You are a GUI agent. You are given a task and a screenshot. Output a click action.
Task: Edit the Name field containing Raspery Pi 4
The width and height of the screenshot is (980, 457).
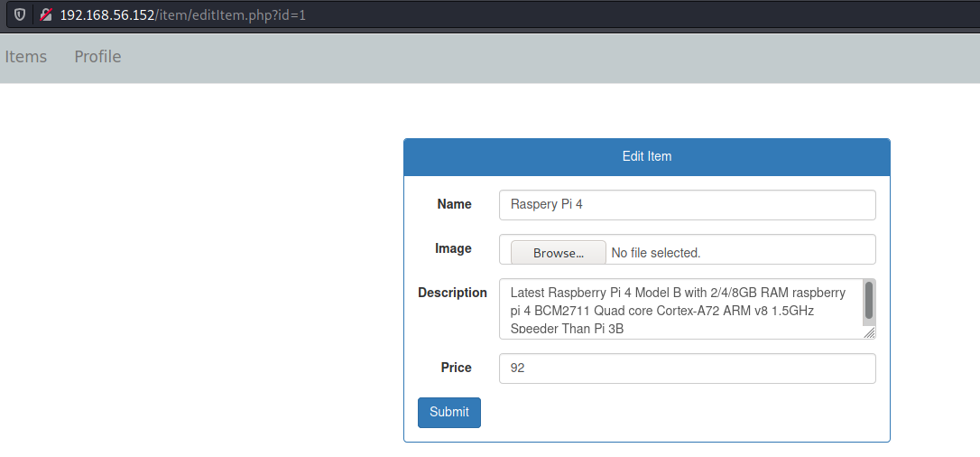pos(687,205)
